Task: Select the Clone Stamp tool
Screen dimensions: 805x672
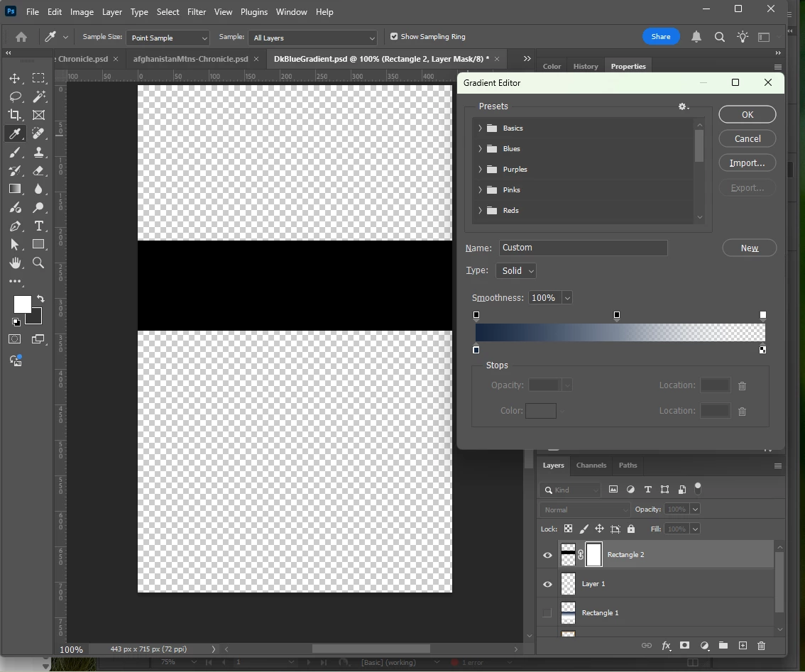Action: (x=38, y=152)
